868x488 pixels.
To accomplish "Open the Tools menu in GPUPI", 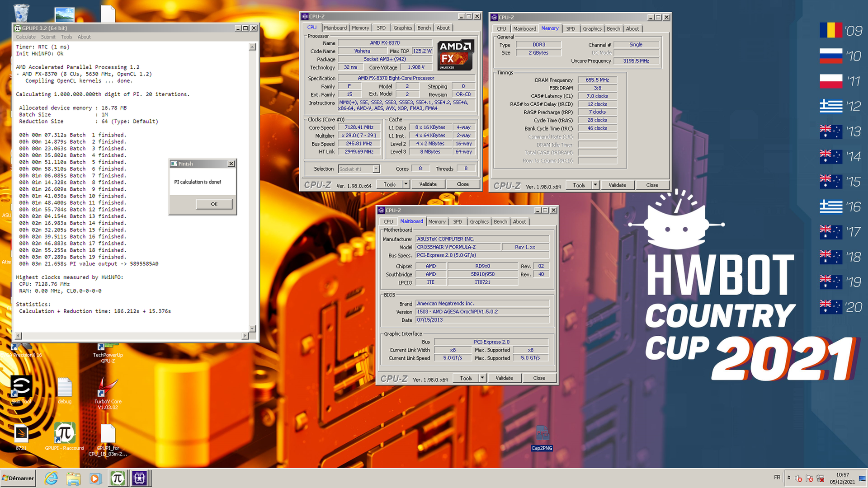I will coord(66,37).
